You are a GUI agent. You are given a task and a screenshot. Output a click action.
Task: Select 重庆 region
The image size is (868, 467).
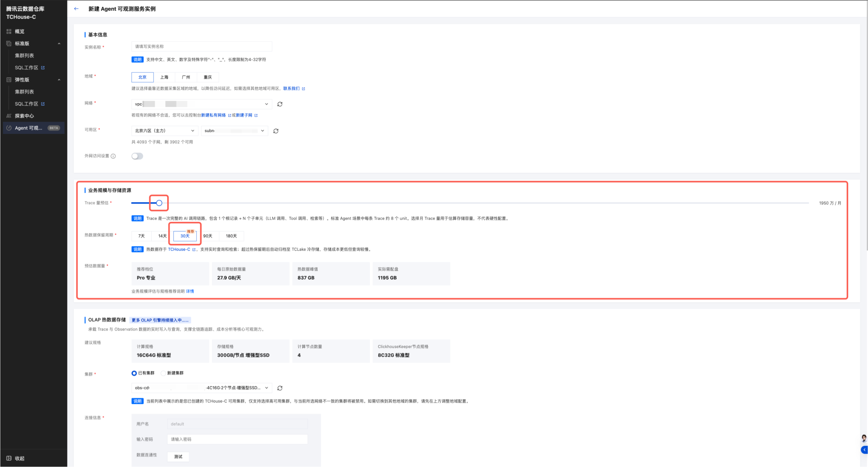[x=208, y=77]
